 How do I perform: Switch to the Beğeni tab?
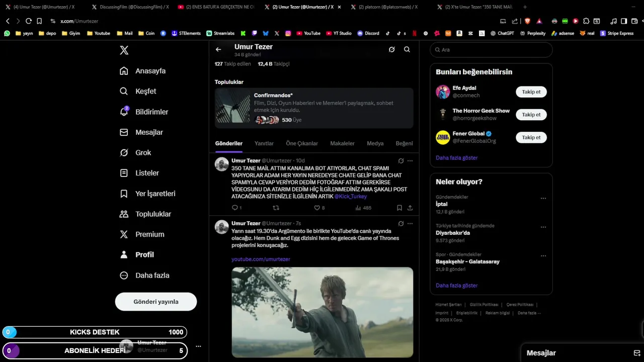click(404, 143)
